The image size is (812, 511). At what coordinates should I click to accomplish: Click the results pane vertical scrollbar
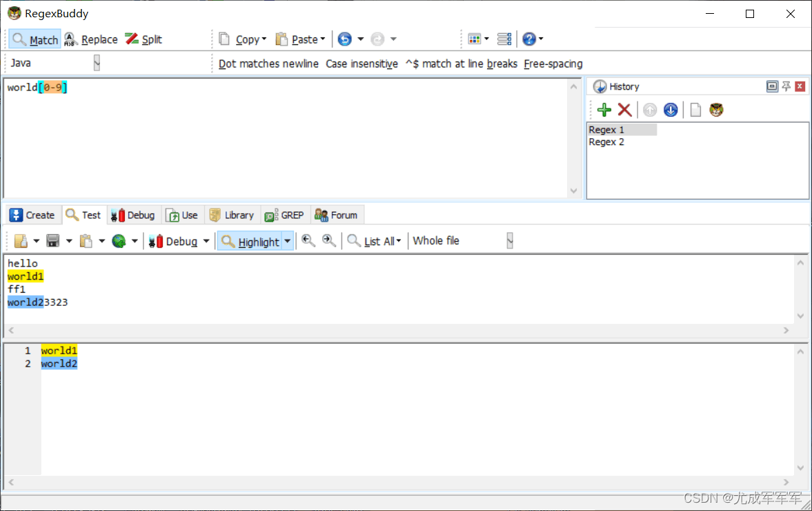tap(800, 409)
